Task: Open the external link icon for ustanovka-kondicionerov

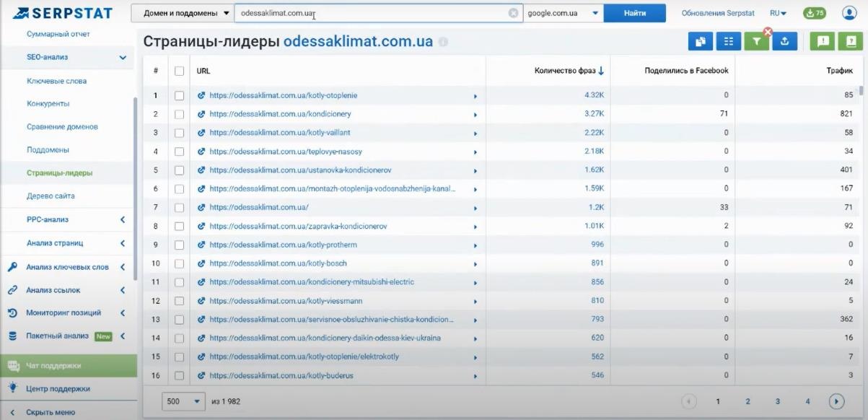Action: [x=201, y=170]
